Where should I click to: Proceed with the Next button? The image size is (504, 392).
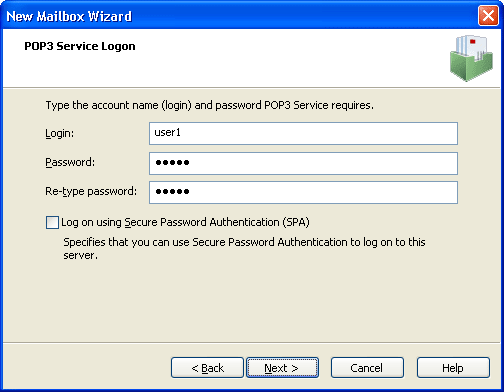[x=282, y=368]
